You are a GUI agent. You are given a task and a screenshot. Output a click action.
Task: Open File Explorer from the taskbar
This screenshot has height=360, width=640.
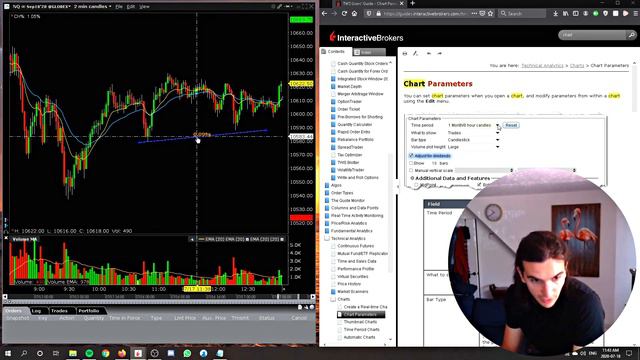(x=73, y=353)
